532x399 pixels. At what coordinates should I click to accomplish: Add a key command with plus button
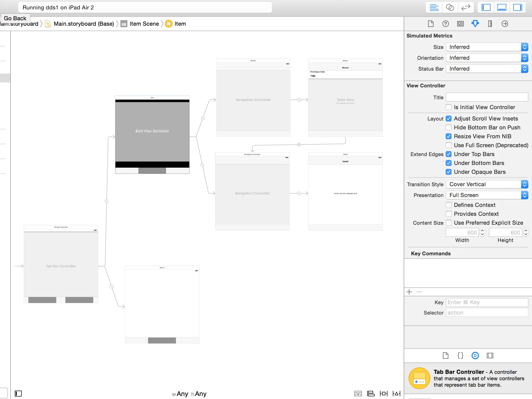tap(409, 292)
